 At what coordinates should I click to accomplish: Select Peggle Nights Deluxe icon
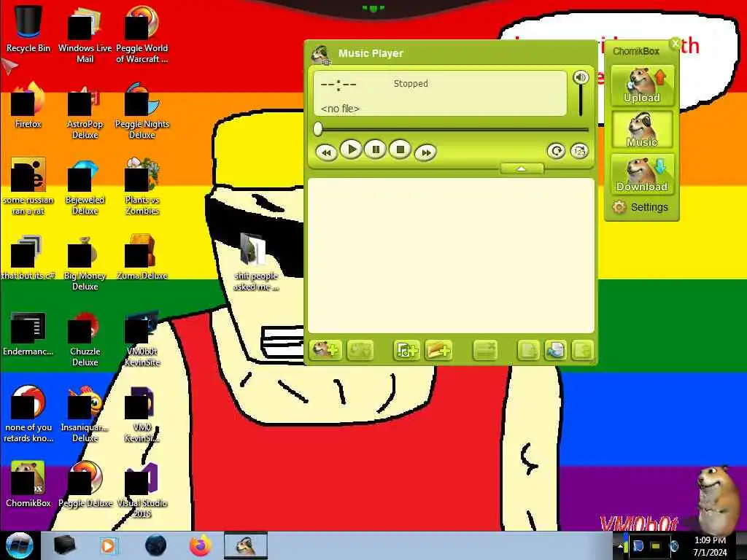click(x=142, y=111)
